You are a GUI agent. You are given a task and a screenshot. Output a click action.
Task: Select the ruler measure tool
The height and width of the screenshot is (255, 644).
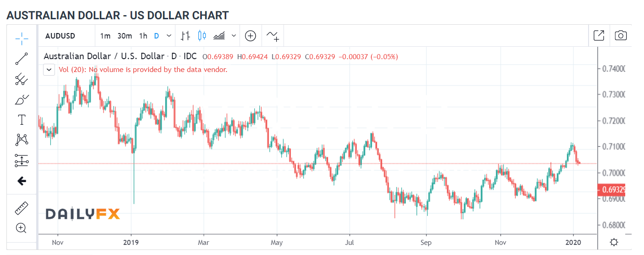pyautogui.click(x=22, y=208)
